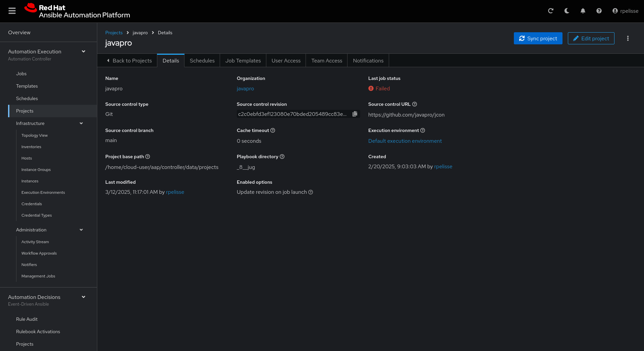Open the Default execution environment link
Screen dimensions: 644x351
click(x=405, y=141)
